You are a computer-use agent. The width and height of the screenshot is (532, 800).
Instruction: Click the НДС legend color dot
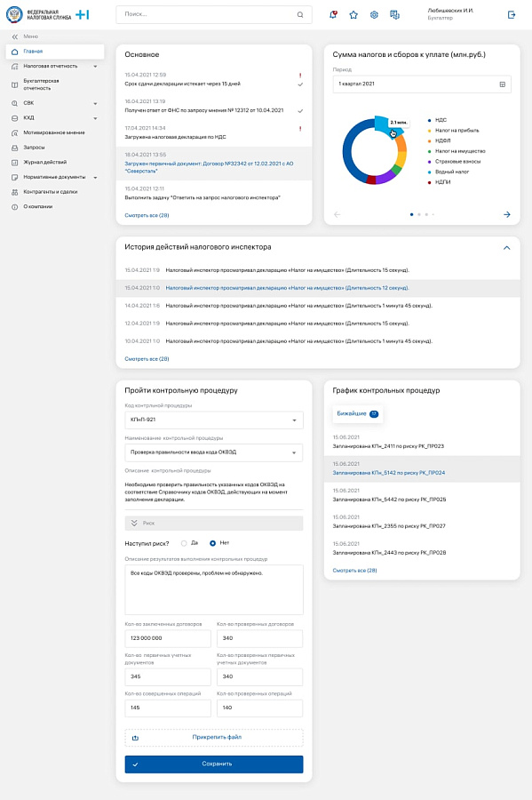tap(429, 120)
